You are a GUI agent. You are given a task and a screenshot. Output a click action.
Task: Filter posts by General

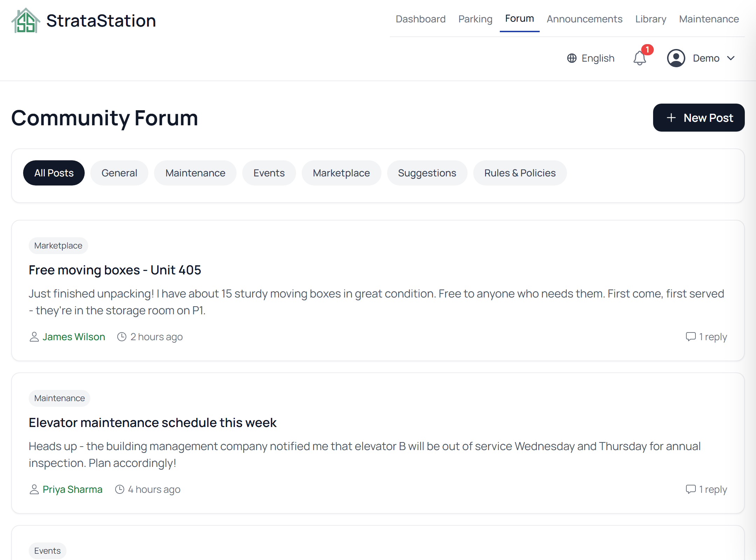(x=119, y=173)
